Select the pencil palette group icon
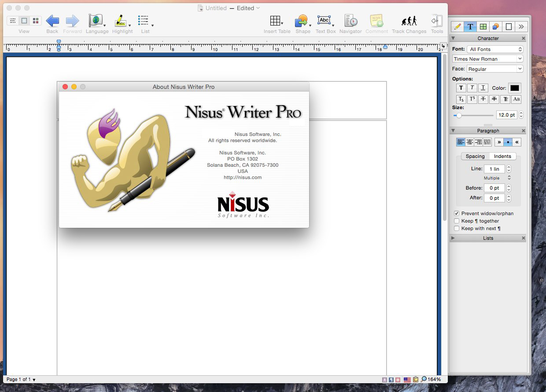This screenshot has width=546, height=392. [x=457, y=26]
